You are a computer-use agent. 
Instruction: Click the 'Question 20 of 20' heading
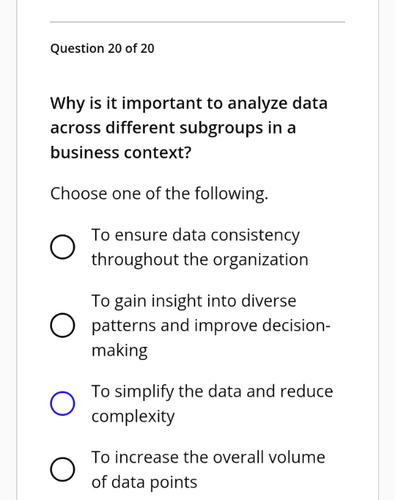pos(102,49)
